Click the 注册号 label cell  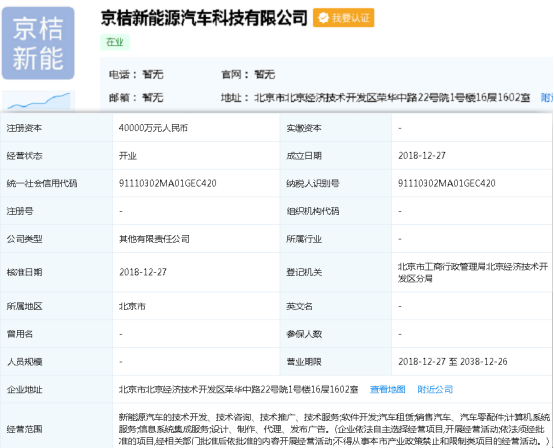coord(57,211)
